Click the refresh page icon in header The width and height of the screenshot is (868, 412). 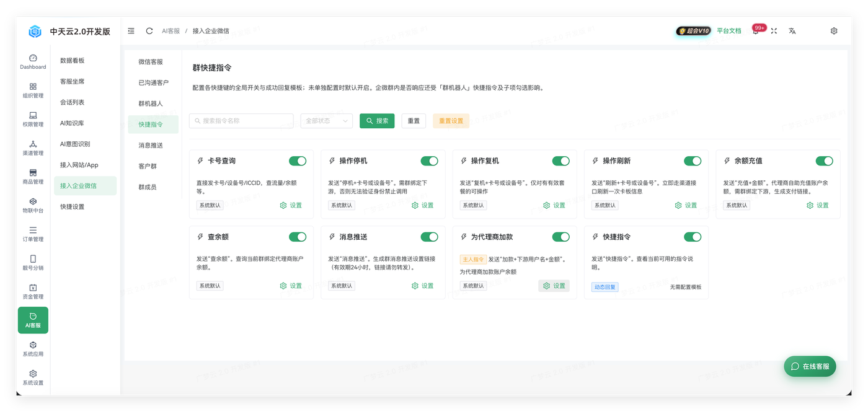click(x=149, y=31)
